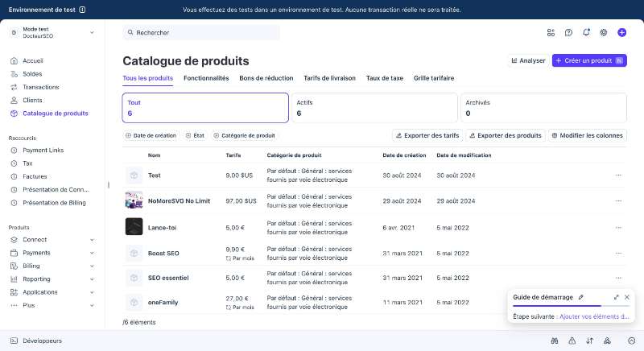Click the Développeurs terminal icon
Viewport: 644px width, 351px height.
point(14,341)
